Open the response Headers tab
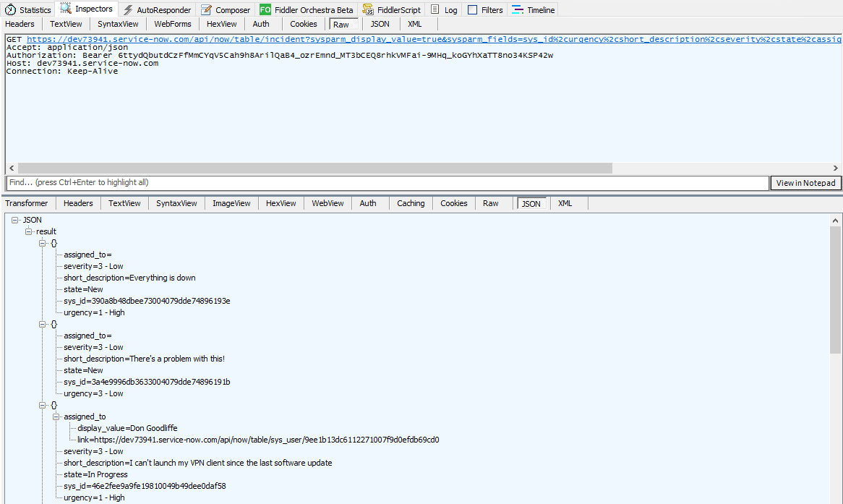The image size is (843, 504). click(78, 203)
